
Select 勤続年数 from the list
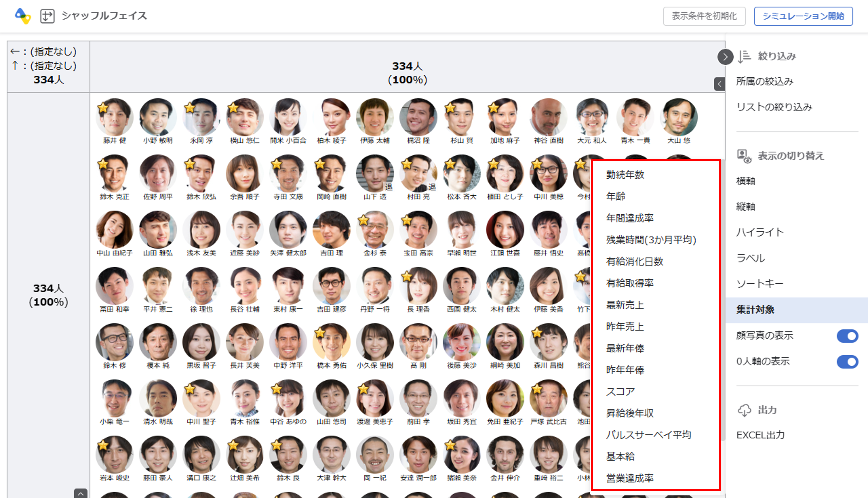(625, 174)
